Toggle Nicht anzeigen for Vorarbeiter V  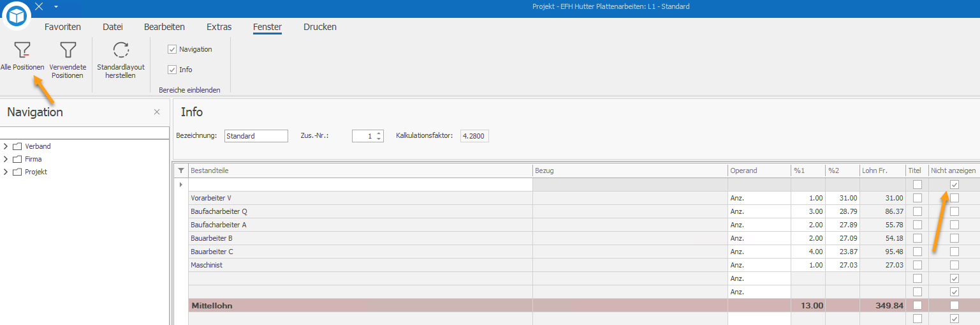954,198
